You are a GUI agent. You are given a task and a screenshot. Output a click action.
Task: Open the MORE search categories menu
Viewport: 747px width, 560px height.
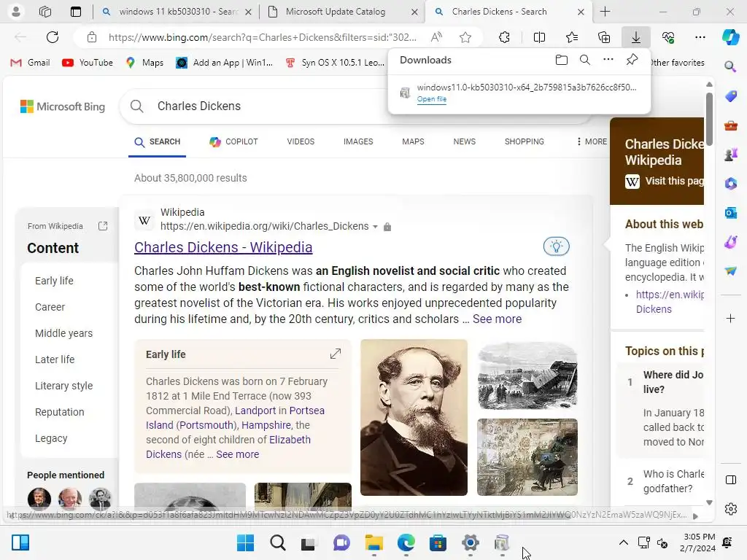[x=592, y=141]
